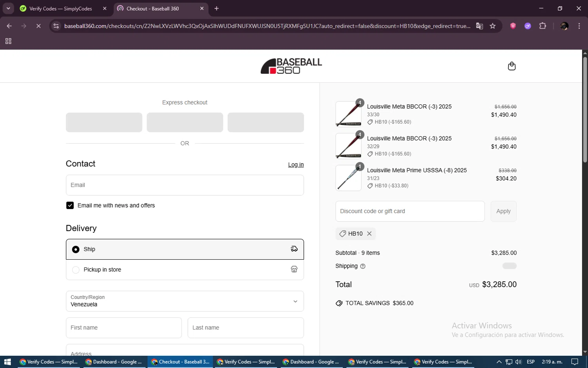Click the browser address bar URL
The image size is (588, 368).
click(x=267, y=26)
